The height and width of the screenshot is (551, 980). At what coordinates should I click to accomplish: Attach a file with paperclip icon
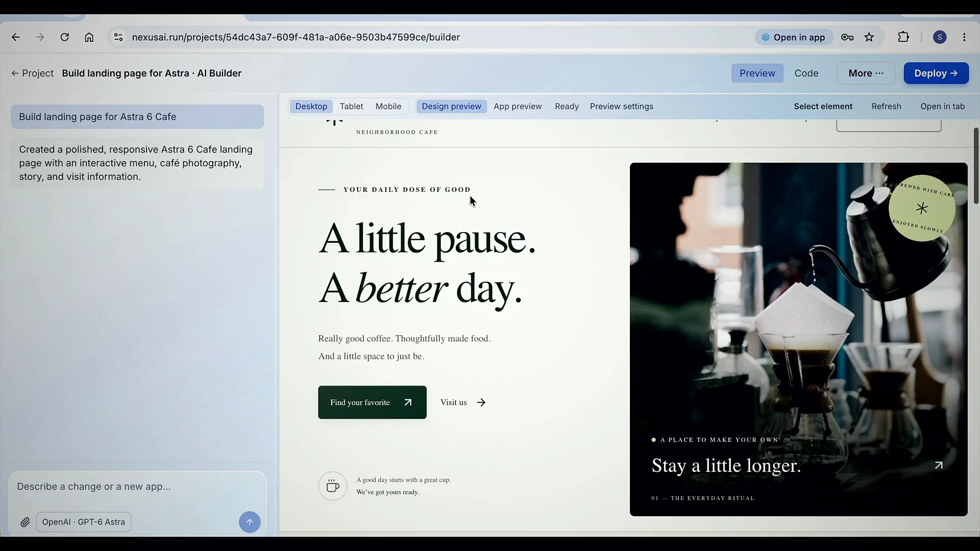(x=25, y=522)
